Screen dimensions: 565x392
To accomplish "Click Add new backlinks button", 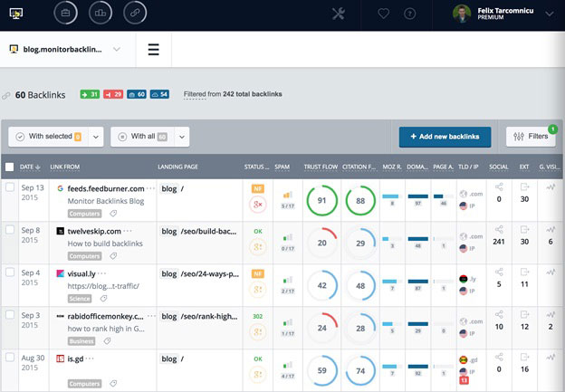I will (x=445, y=137).
